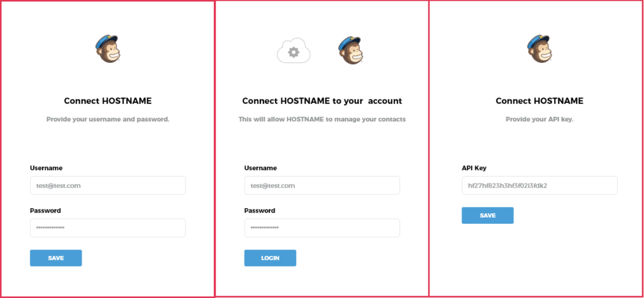Click the monkey logo above 'Provide your API key'
Image resolution: width=644 pixels, height=298 pixels.
(539, 49)
